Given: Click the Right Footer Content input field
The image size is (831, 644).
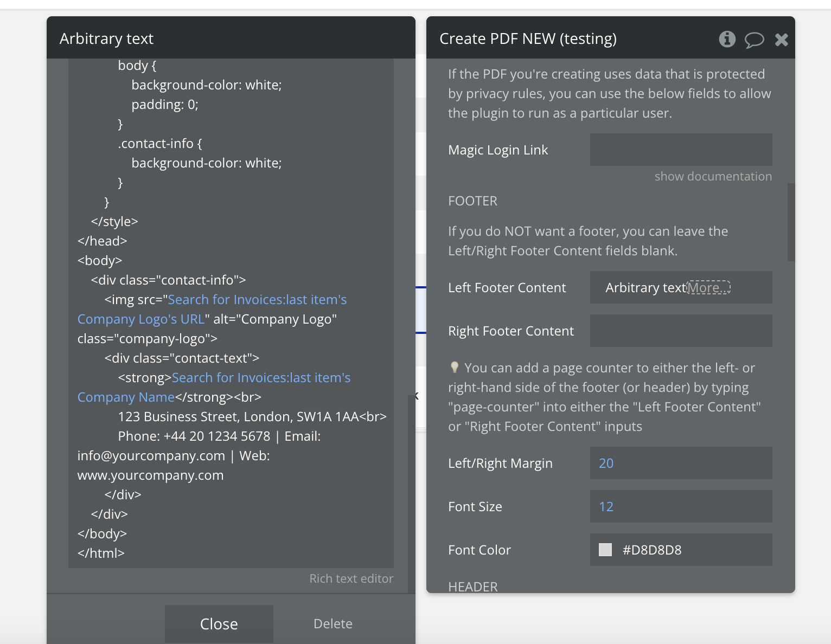Looking at the screenshot, I should coord(681,331).
